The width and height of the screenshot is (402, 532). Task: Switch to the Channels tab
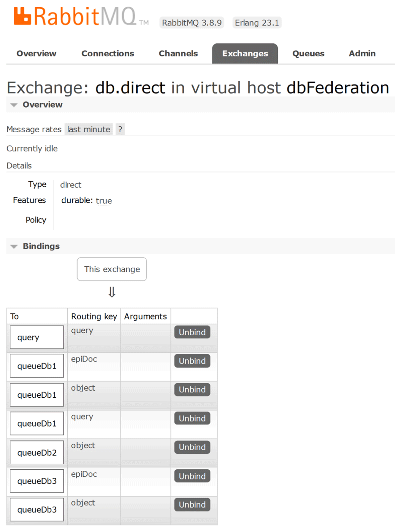tap(178, 54)
